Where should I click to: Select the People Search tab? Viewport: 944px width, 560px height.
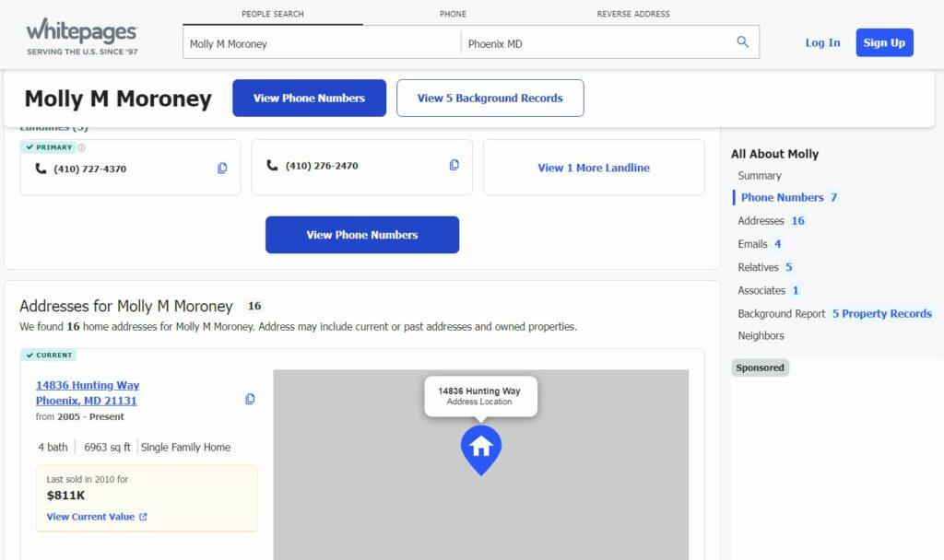pyautogui.click(x=272, y=14)
